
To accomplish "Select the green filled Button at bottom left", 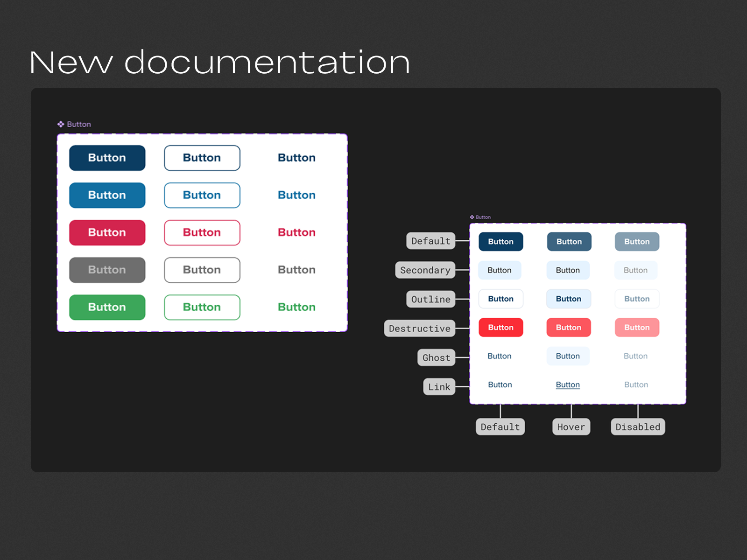I will point(107,307).
